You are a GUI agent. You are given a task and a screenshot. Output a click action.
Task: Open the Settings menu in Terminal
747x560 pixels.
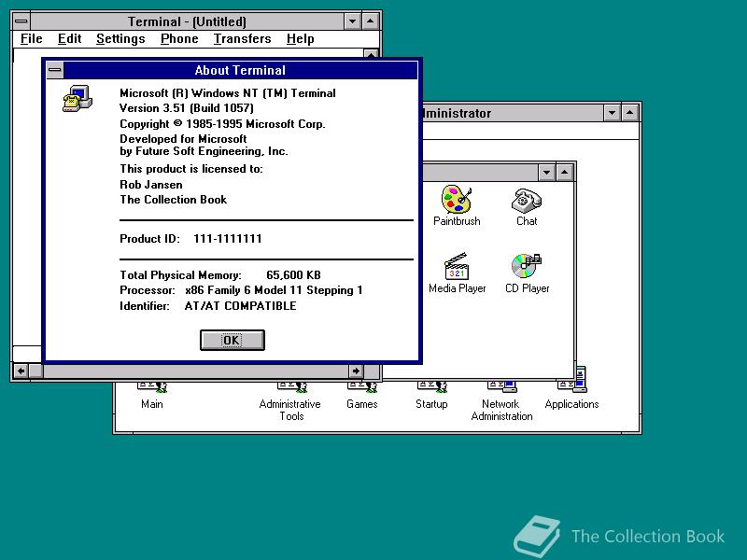(x=120, y=38)
